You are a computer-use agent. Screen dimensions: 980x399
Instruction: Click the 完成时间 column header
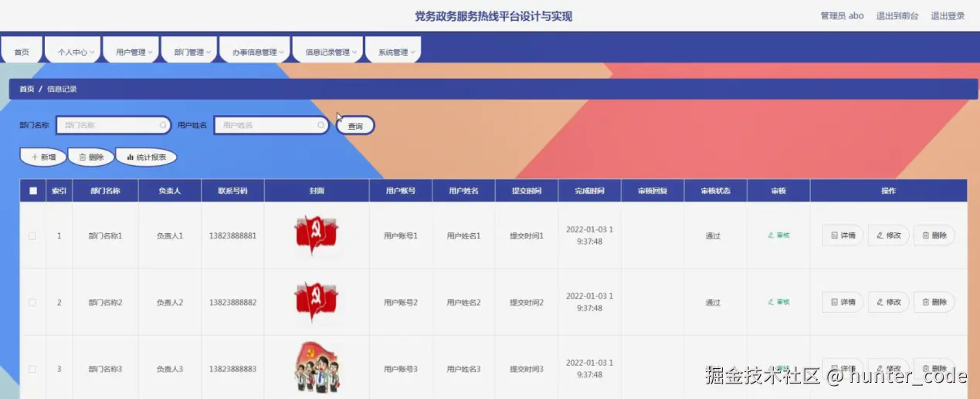589,191
